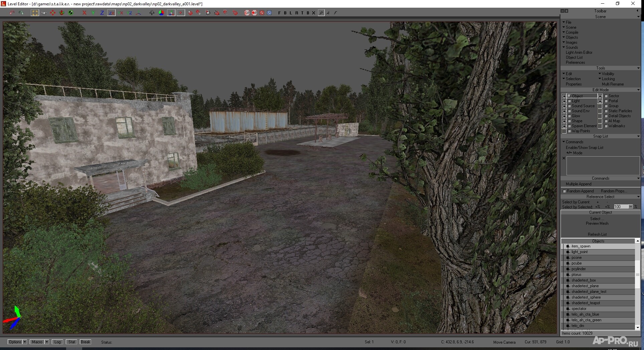The height and width of the screenshot is (350, 644).
Task: Switch to Top view (T)
Action: pyautogui.click(x=302, y=13)
